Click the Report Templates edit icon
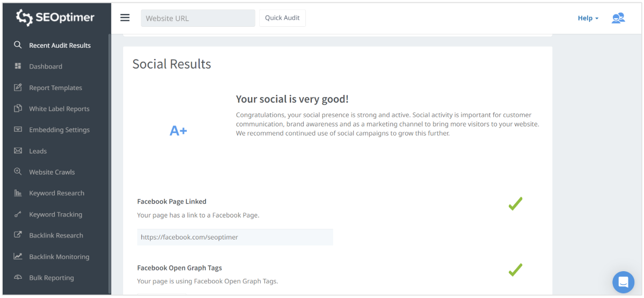The height and width of the screenshot is (298, 644). click(x=18, y=87)
